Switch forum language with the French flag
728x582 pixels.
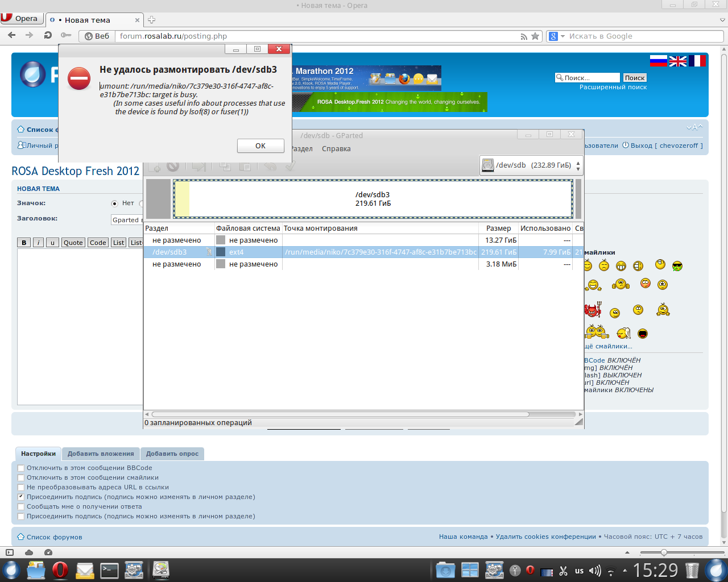click(x=697, y=61)
